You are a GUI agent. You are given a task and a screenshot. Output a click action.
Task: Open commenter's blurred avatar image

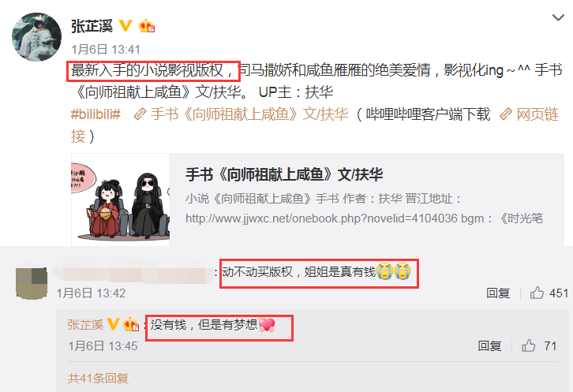pos(32,283)
